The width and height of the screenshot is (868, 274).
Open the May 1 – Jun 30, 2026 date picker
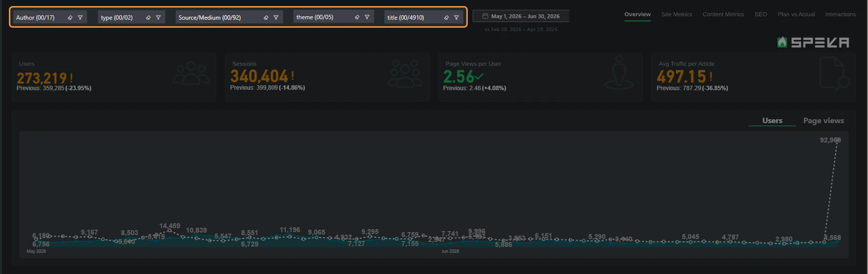coord(521,16)
